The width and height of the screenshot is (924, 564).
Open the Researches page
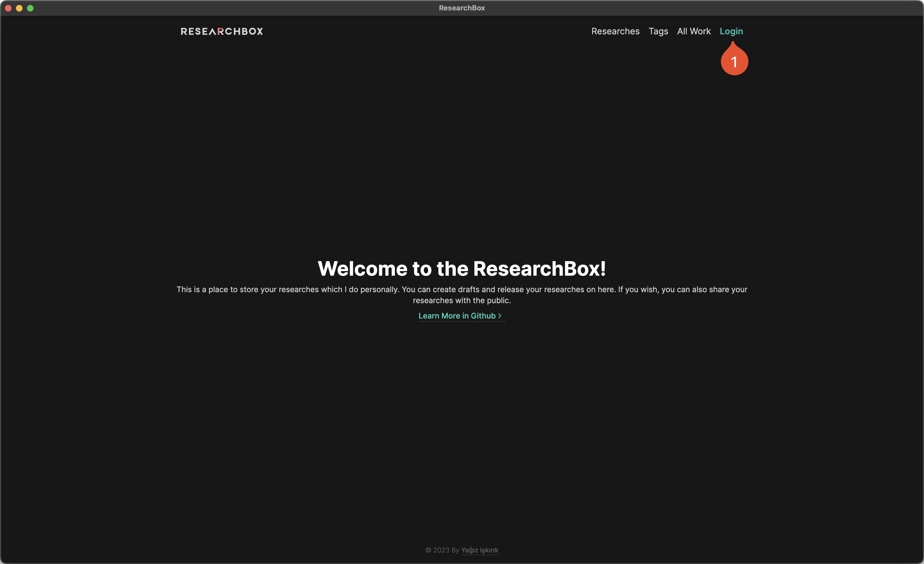[615, 32]
